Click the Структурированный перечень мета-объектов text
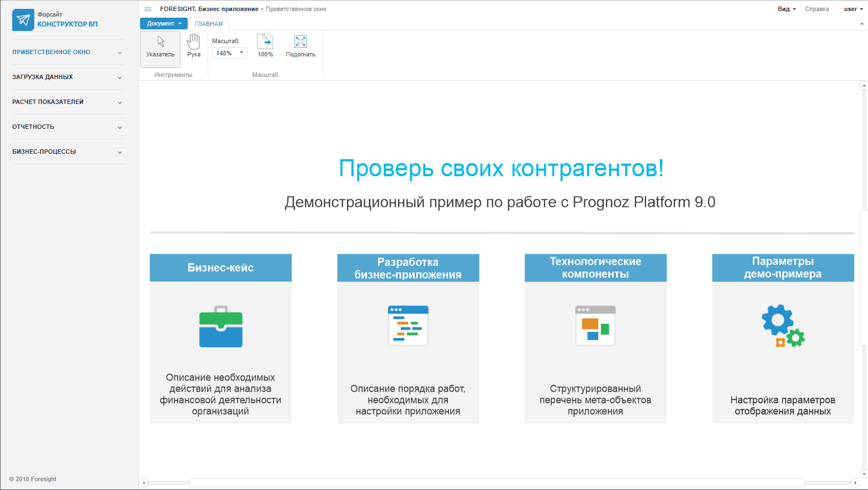 click(x=596, y=400)
